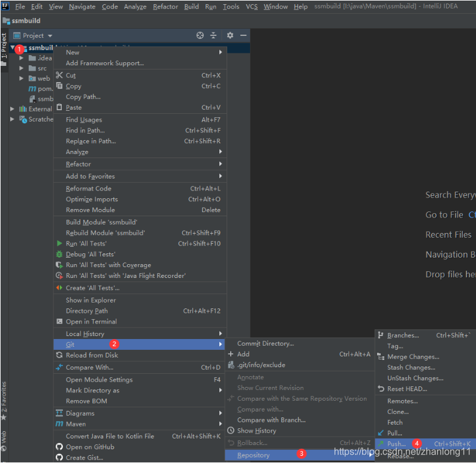
Task: Open Mark Directory as submenu
Action: (x=140, y=391)
